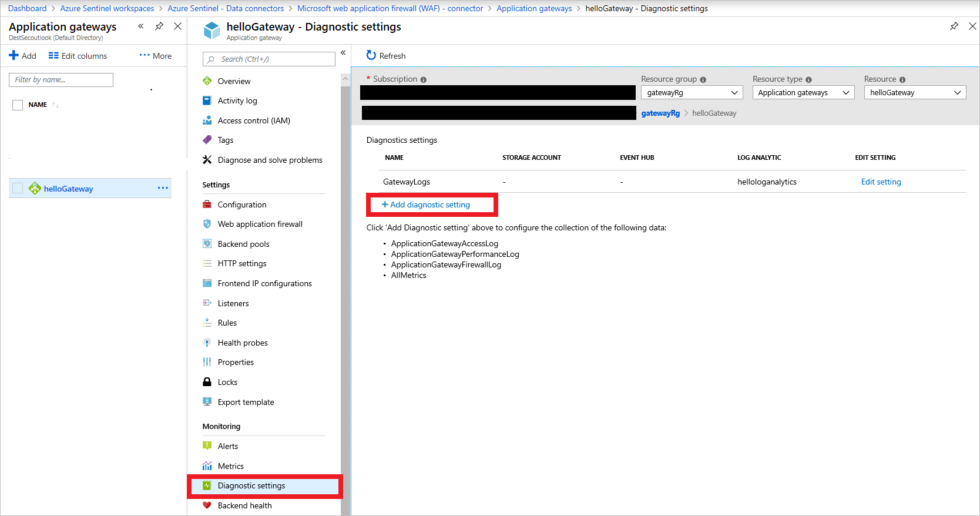The height and width of the screenshot is (516, 980).
Task: Open Diagnose and solve problems wrench icon
Action: click(207, 160)
